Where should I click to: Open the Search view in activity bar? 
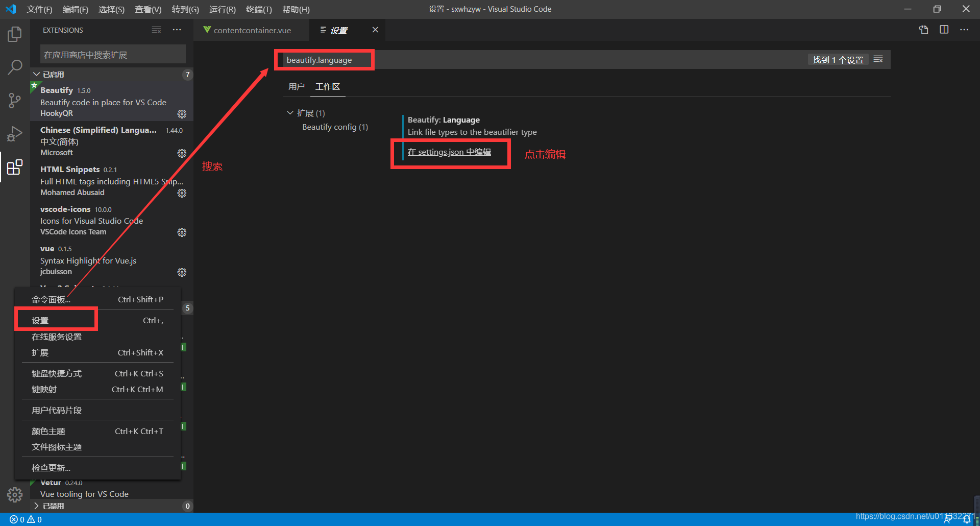[x=15, y=67]
